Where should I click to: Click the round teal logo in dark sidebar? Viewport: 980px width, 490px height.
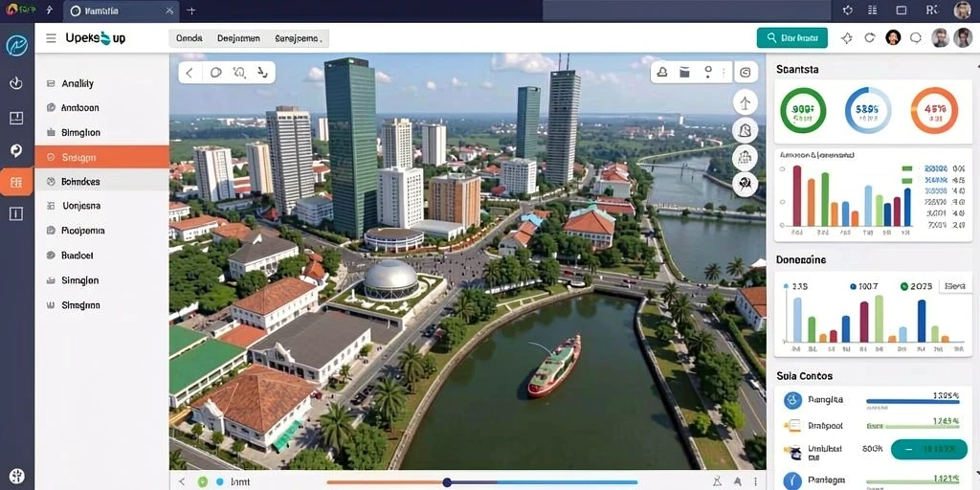pyautogui.click(x=17, y=46)
